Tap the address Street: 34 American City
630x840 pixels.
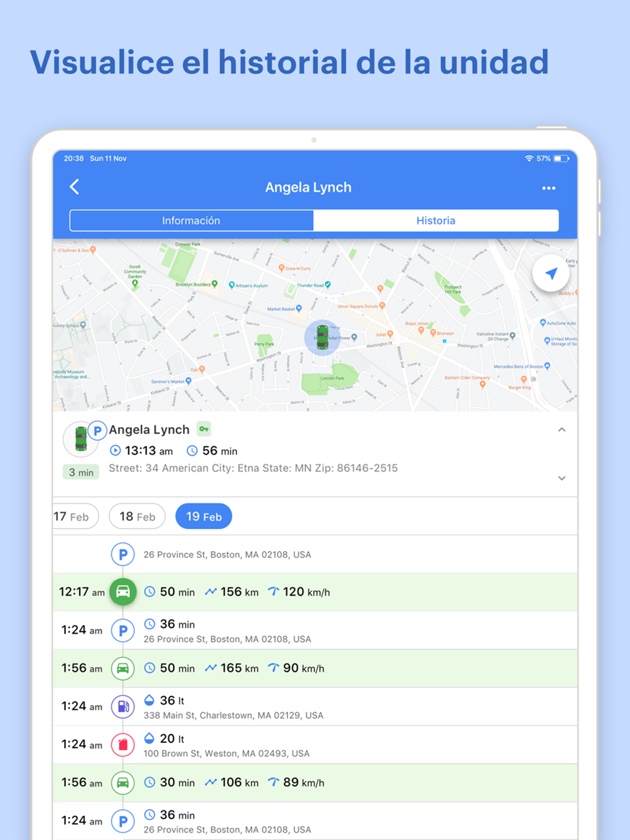point(253,468)
